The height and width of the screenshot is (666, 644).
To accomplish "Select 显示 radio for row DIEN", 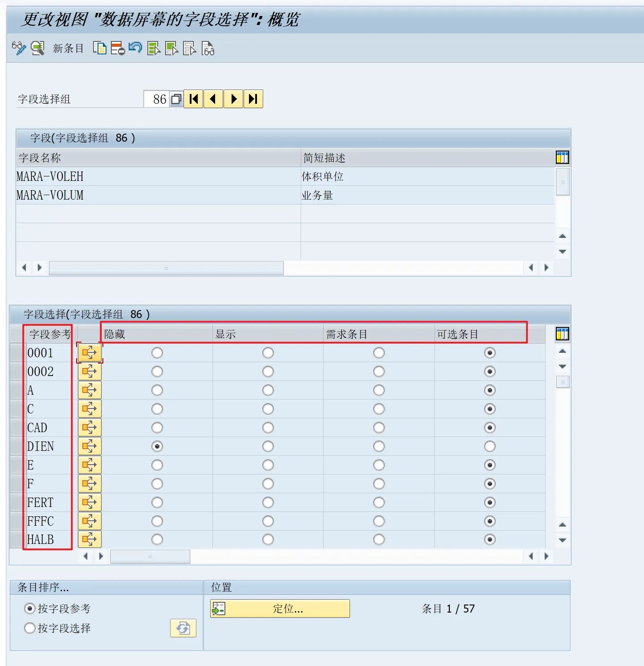I will [268, 446].
